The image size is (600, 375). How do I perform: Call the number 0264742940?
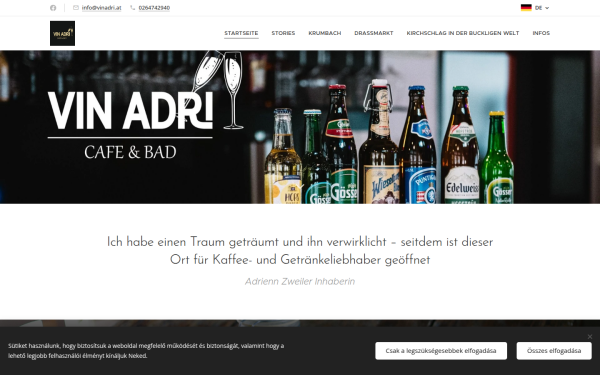pos(154,8)
